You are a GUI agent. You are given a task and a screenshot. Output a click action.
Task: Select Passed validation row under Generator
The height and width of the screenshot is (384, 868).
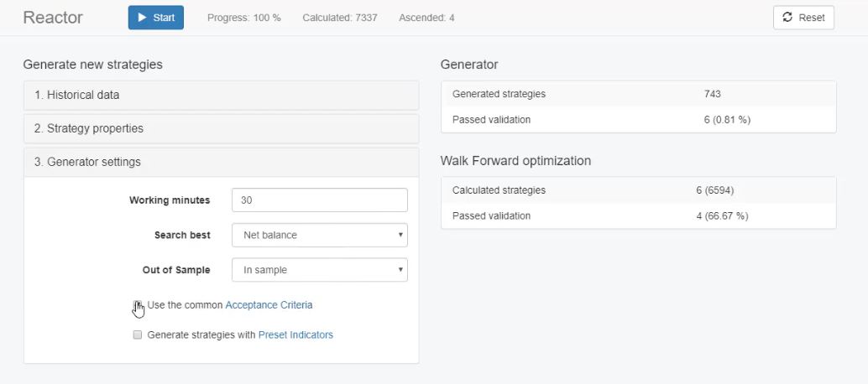(638, 120)
